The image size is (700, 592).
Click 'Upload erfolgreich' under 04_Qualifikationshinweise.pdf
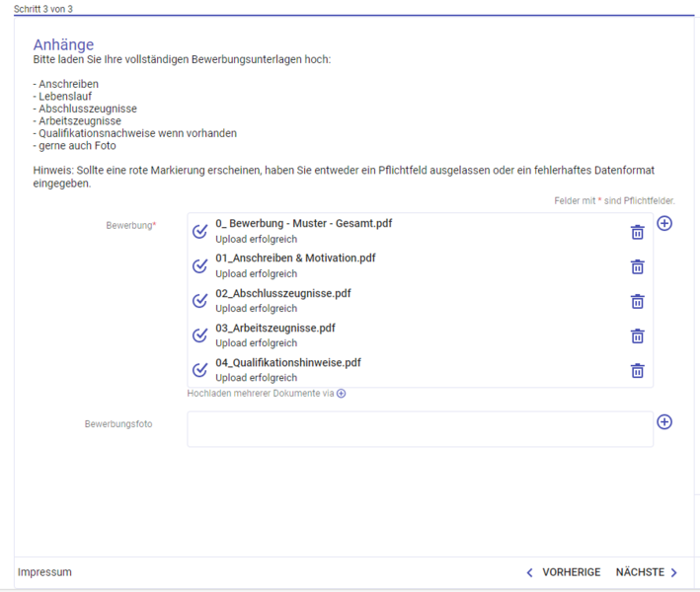click(257, 378)
